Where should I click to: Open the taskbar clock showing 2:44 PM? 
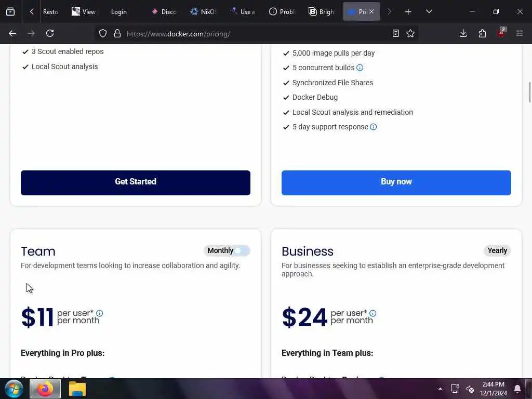pos(494,389)
